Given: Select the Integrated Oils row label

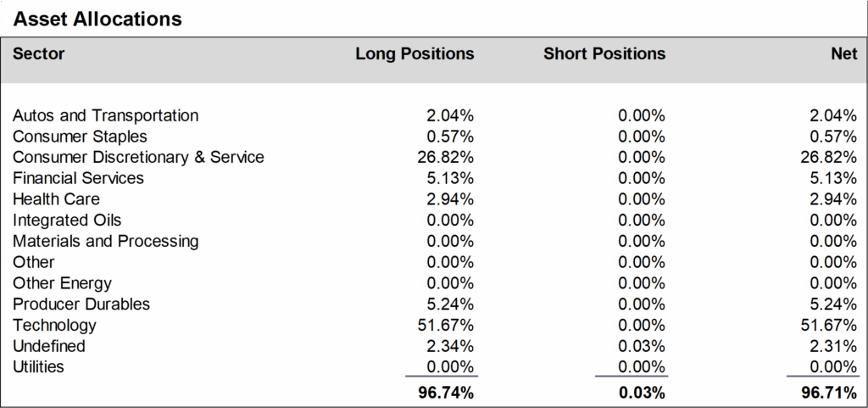Looking at the screenshot, I should tap(67, 221).
